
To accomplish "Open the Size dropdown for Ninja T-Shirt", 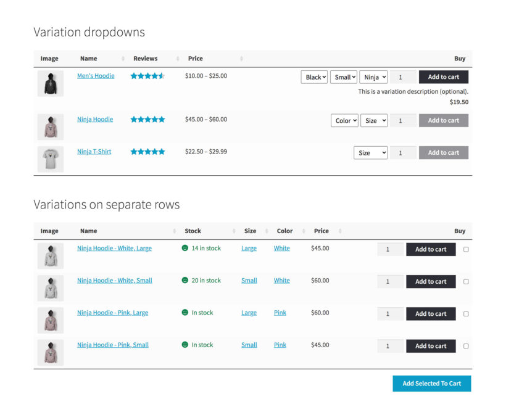I will [370, 152].
